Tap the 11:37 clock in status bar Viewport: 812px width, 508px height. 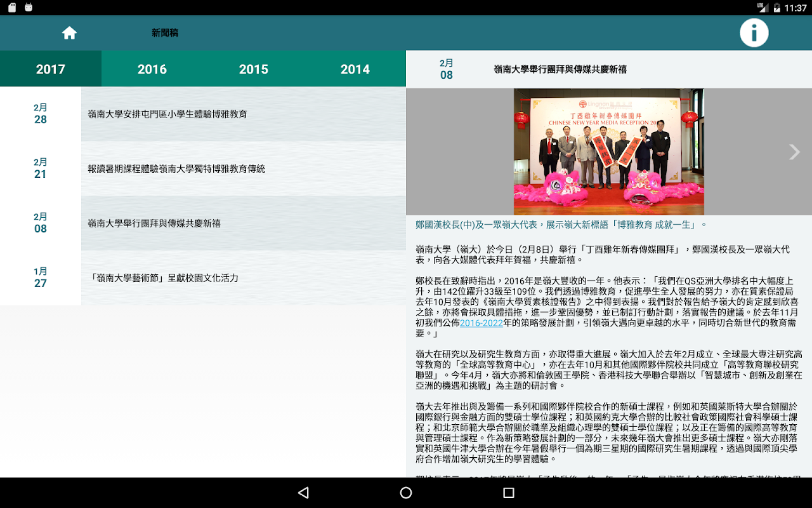796,8
